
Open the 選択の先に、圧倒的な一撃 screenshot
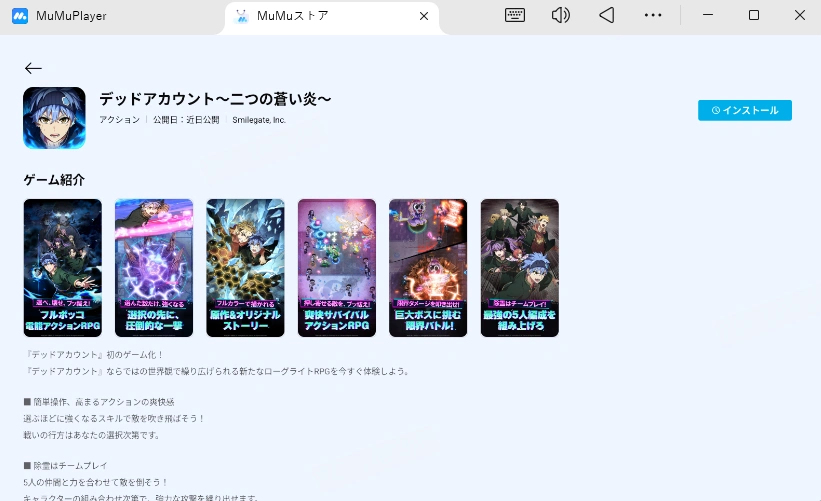tap(154, 268)
